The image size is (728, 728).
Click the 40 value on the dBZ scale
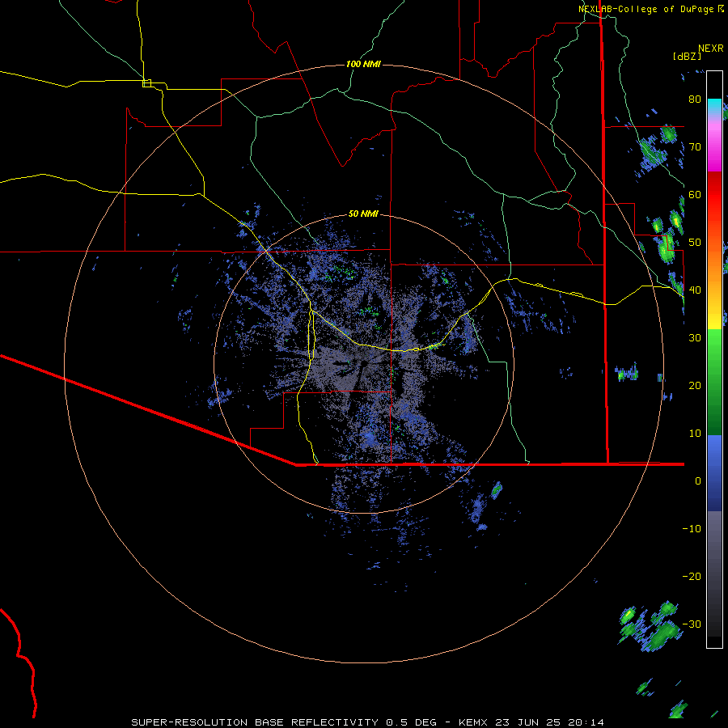pos(695,290)
